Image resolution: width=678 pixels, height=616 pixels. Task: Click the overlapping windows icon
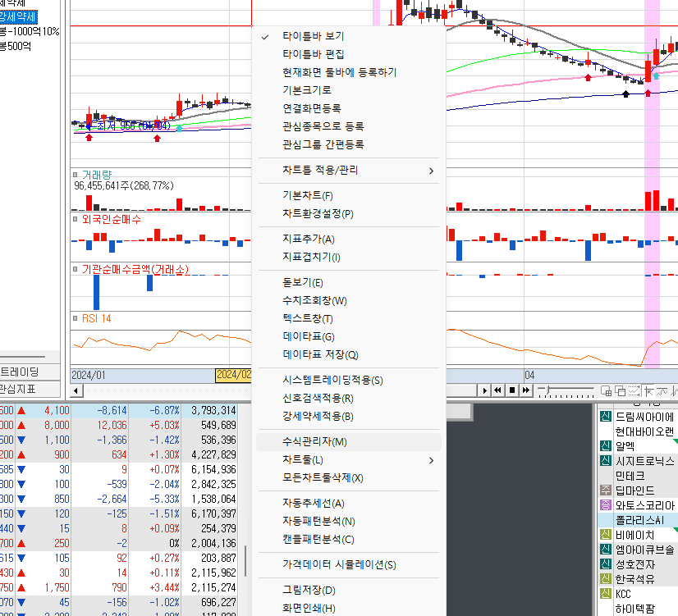(x=620, y=391)
